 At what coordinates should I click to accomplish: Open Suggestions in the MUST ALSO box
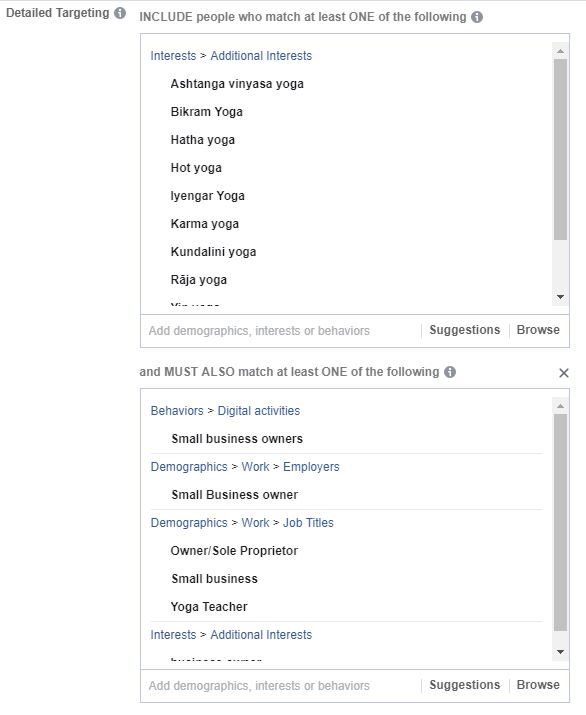tap(465, 685)
